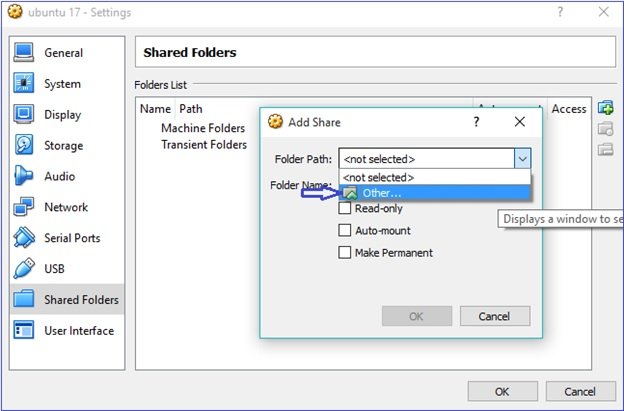The width and height of the screenshot is (624, 411).
Task: Click the Path column header
Action: click(x=191, y=109)
